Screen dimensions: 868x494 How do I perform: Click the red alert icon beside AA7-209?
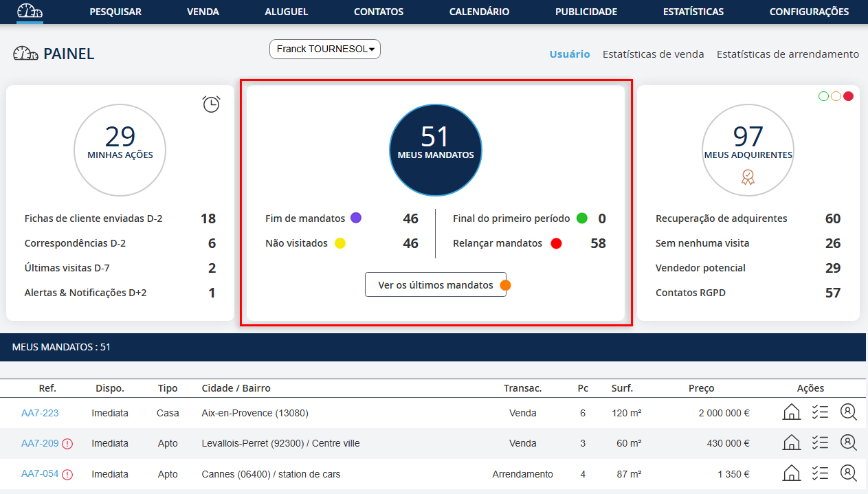[67, 444]
